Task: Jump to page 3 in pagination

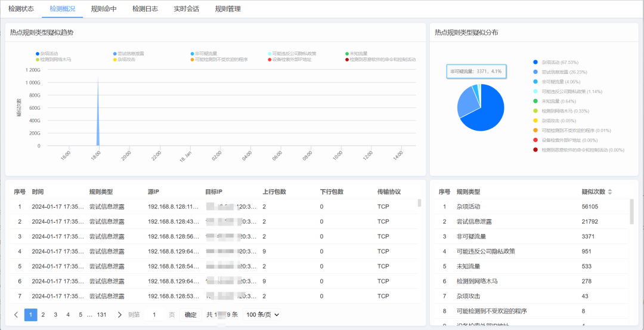Action: pyautogui.click(x=55, y=315)
